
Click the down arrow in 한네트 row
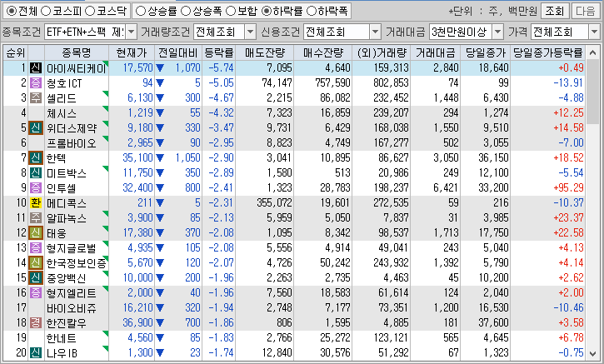click(x=160, y=338)
